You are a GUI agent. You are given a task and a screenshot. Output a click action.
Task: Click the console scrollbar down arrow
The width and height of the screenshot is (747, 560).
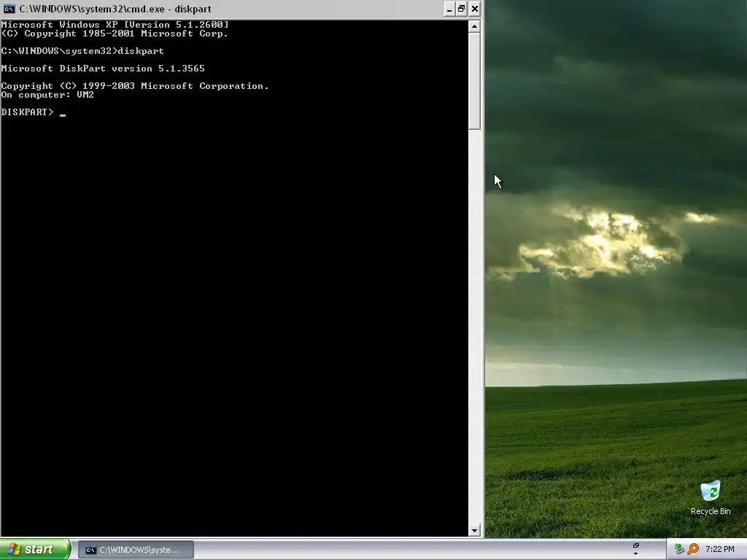474,531
